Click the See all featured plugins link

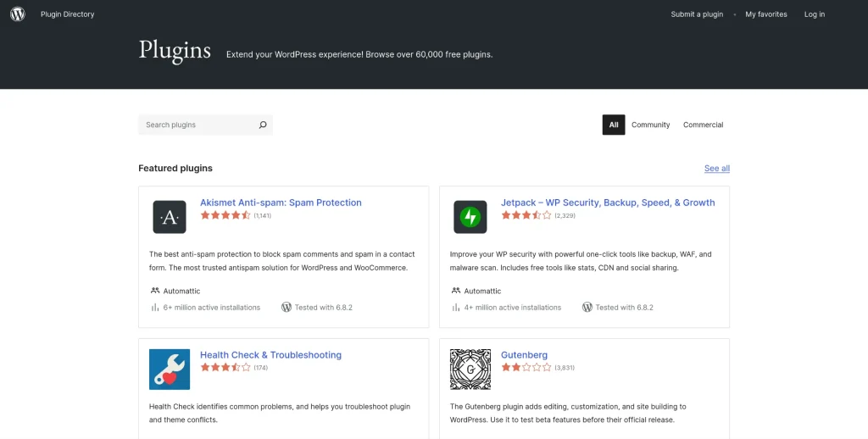coord(717,169)
